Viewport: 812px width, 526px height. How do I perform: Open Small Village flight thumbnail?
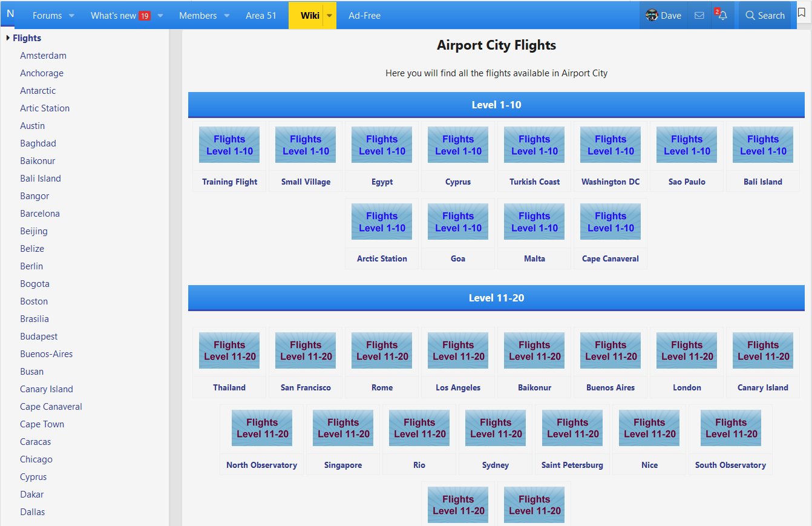pyautogui.click(x=306, y=145)
